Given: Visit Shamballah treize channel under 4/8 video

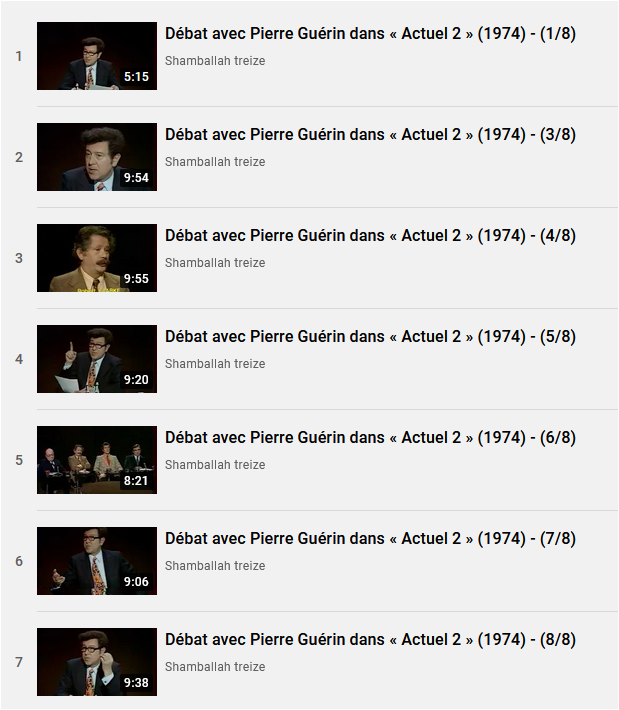Looking at the screenshot, I should click(215, 263).
